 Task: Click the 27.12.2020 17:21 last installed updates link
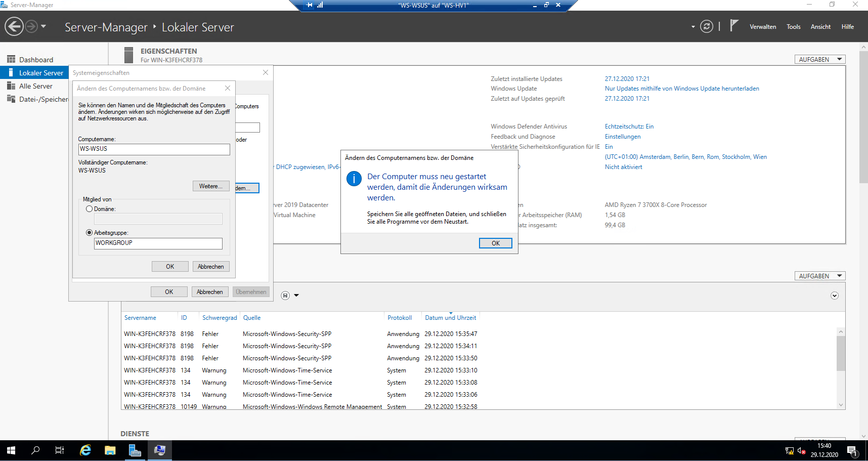click(627, 79)
